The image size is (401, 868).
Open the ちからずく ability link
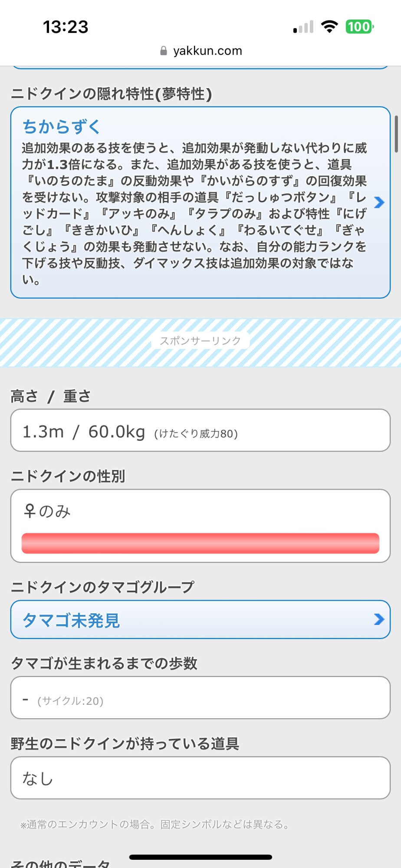click(x=61, y=127)
